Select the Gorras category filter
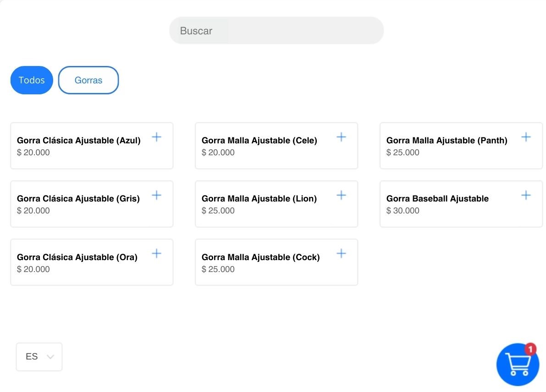Screen dimensions: 546x392 [88, 80]
